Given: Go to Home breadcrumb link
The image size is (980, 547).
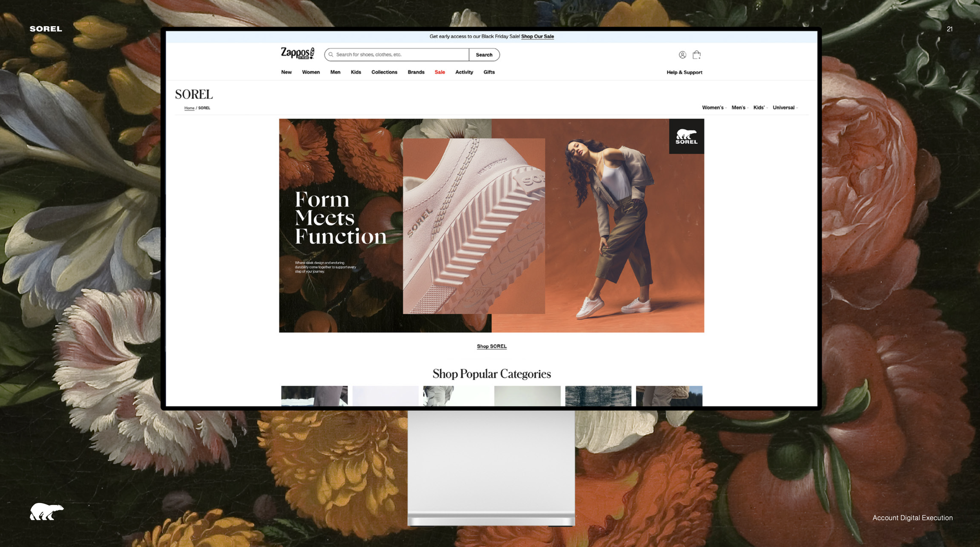Looking at the screenshot, I should 189,108.
